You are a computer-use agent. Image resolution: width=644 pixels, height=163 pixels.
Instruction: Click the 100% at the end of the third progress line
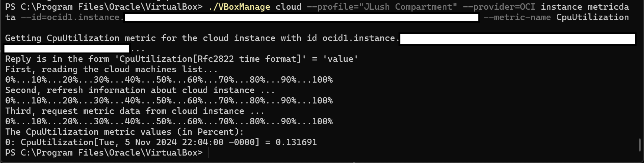click(x=322, y=121)
